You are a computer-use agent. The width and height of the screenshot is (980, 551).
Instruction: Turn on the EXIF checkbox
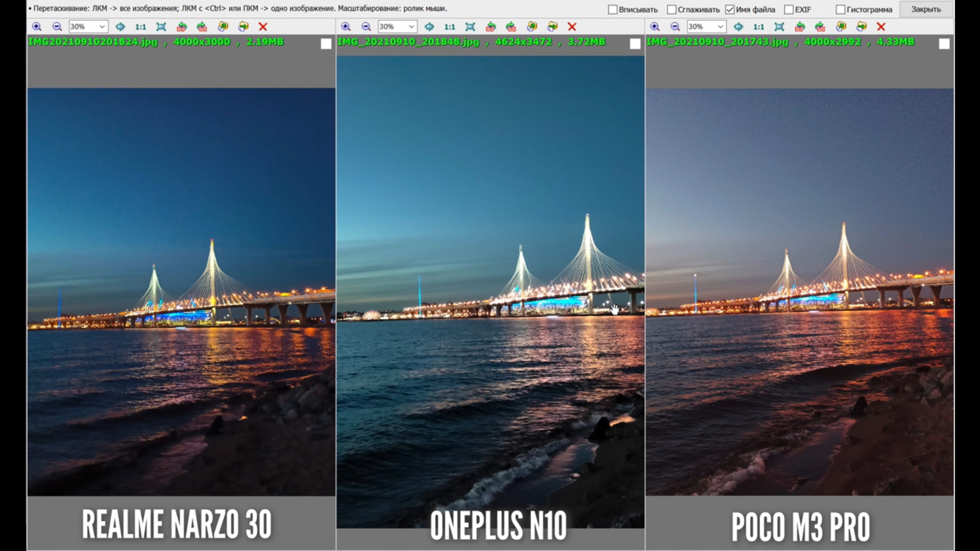tap(789, 9)
